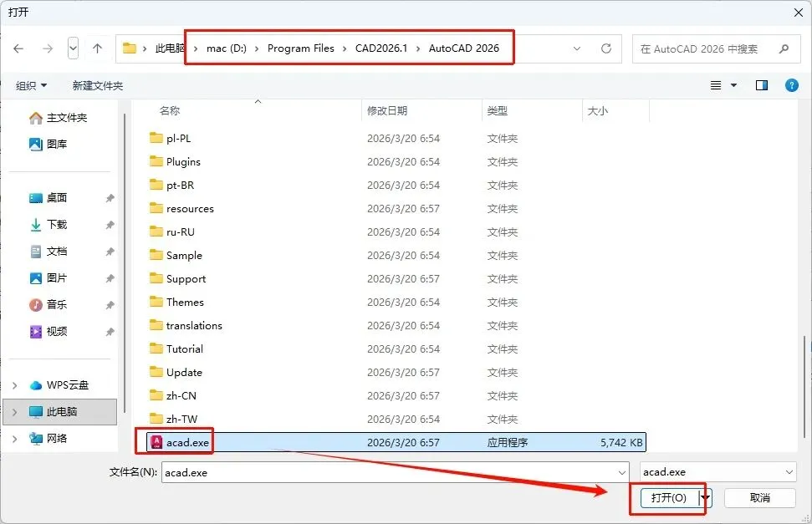
Task: Click the pin icon next to 桌面
Action: coord(110,198)
